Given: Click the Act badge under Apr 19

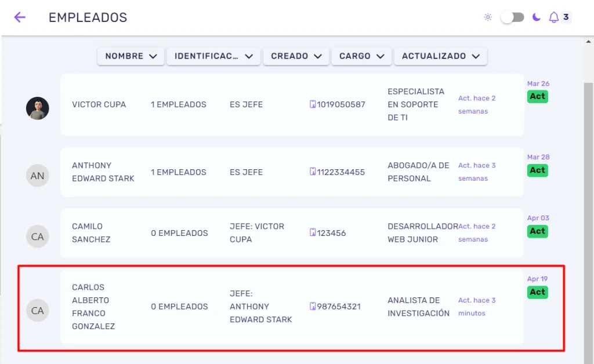Looking at the screenshot, I should (538, 292).
